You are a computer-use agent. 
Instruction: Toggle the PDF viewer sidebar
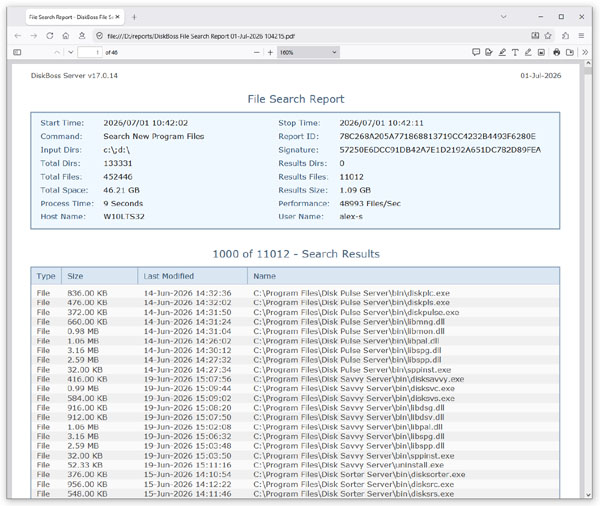[17, 52]
